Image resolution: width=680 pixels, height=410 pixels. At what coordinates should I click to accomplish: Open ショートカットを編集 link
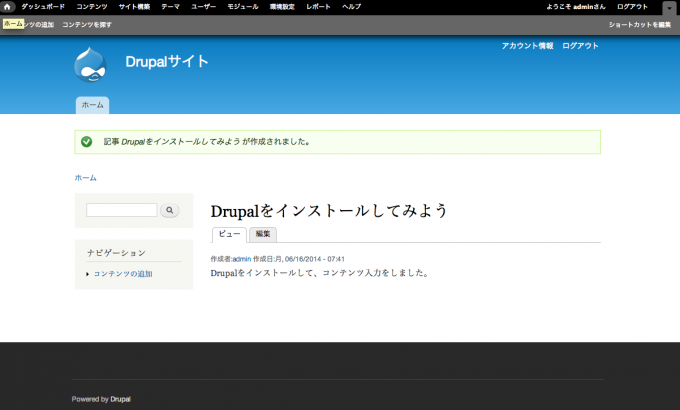639,24
